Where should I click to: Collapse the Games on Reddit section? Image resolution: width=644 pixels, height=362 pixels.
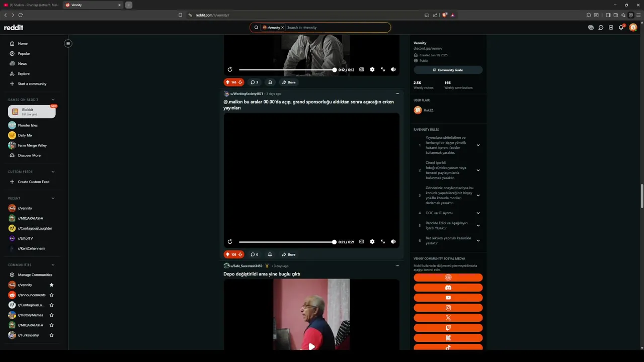[53, 100]
